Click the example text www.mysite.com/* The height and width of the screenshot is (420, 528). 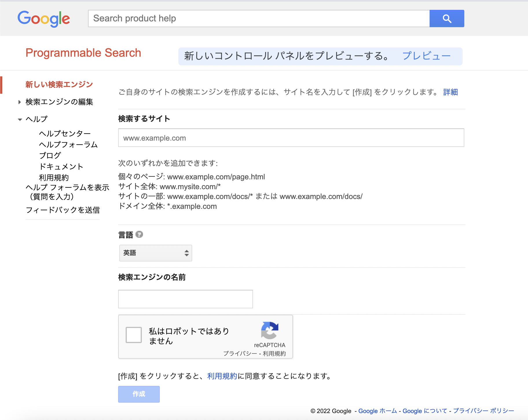point(190,187)
